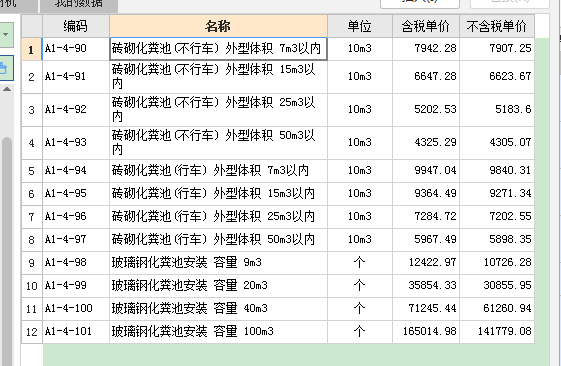Viewport: 561px width, 366px height.
Task: Click tax-inclusive price 35854.33
Action: click(x=426, y=286)
